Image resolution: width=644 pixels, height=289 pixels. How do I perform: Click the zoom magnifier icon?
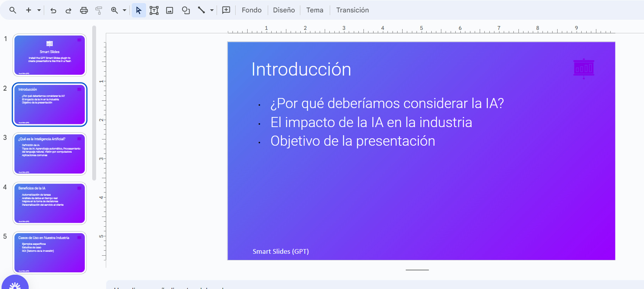114,10
